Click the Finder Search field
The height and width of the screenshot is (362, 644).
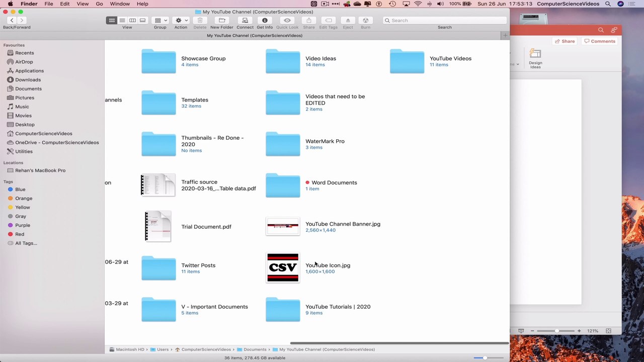click(444, 20)
